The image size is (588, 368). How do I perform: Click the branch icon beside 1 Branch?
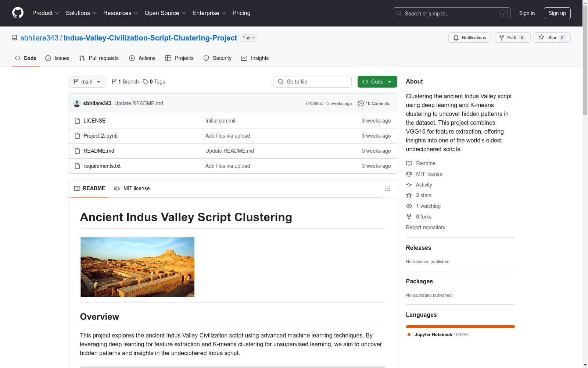tap(114, 82)
